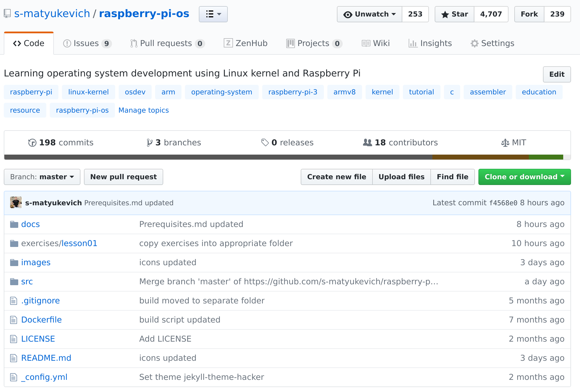Open the list-style dropdown next to repo name
The image size is (580, 392).
[213, 14]
